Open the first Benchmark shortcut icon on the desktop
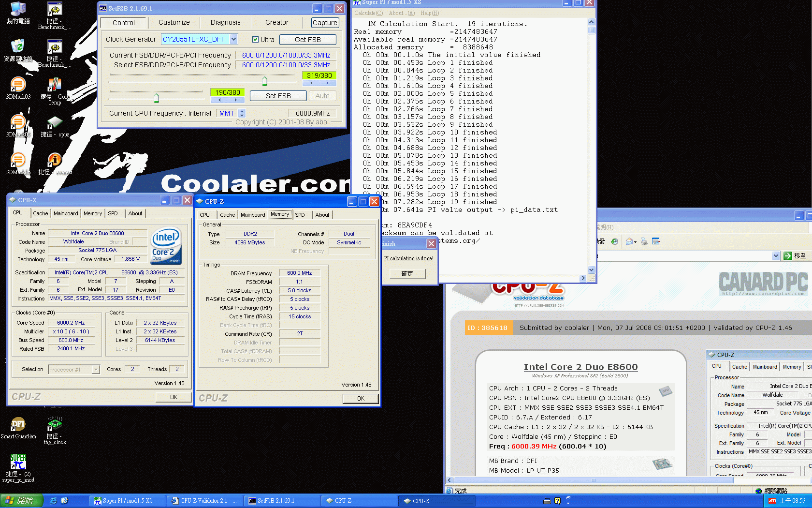 (x=55, y=15)
